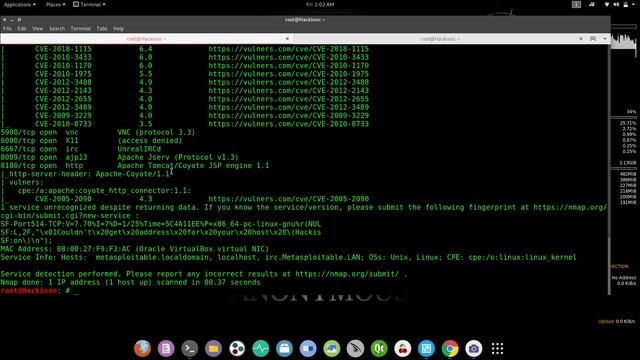Click the 'http-server-header: Apache-Coyote/1.1' line

(86, 174)
